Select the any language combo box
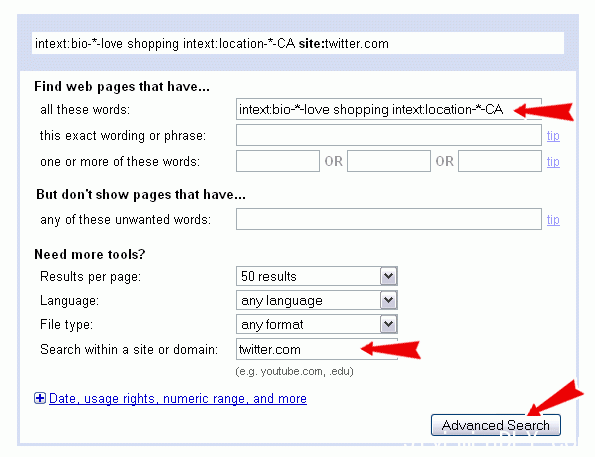This screenshot has width=595, height=457. coord(317,300)
